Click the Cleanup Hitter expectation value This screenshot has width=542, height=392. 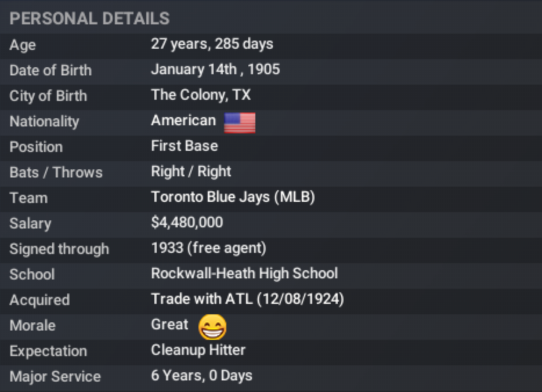[198, 350]
